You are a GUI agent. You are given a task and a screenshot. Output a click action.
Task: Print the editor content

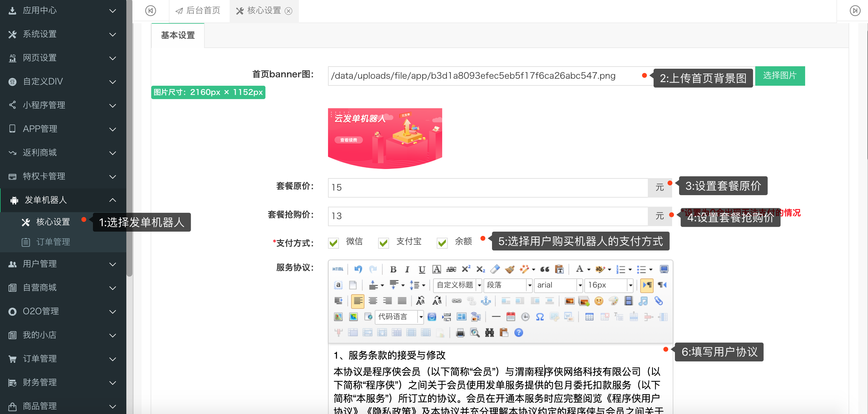(460, 333)
